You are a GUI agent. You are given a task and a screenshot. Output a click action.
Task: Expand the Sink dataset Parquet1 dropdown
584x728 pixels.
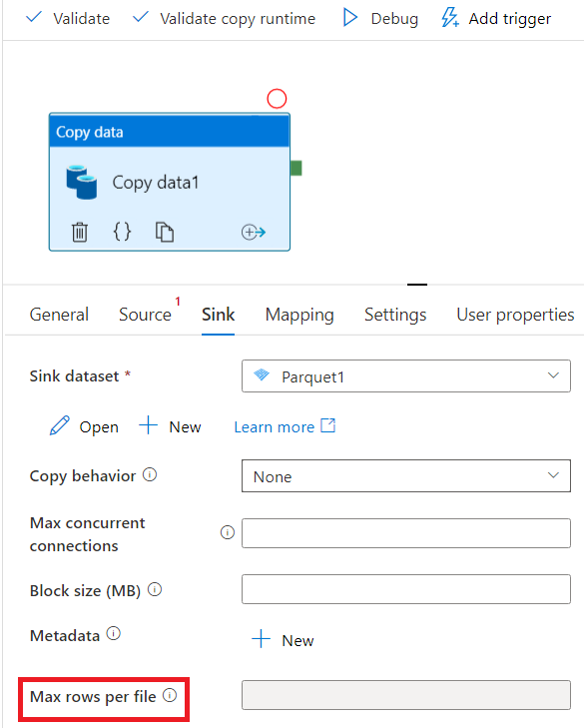pyautogui.click(x=406, y=376)
